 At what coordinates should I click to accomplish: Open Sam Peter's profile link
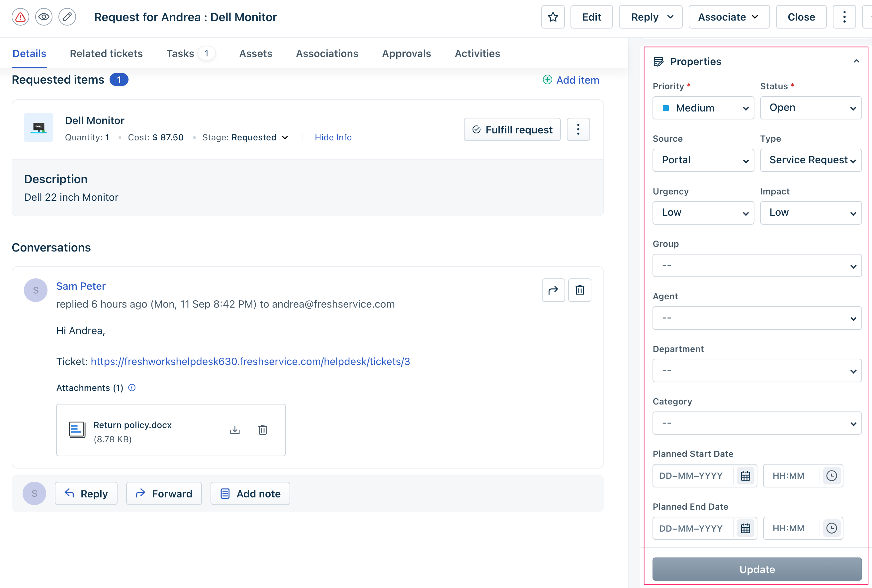point(81,286)
